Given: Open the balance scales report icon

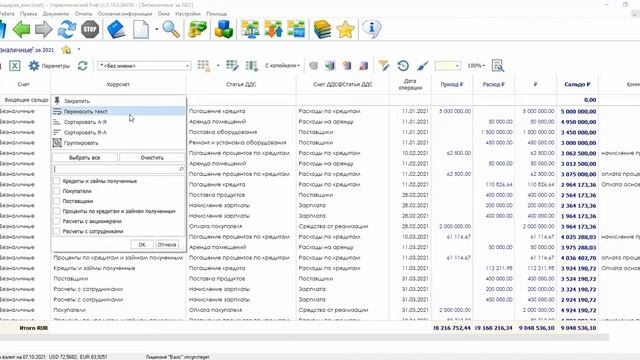Looking at the screenshot, I should pos(250,29).
